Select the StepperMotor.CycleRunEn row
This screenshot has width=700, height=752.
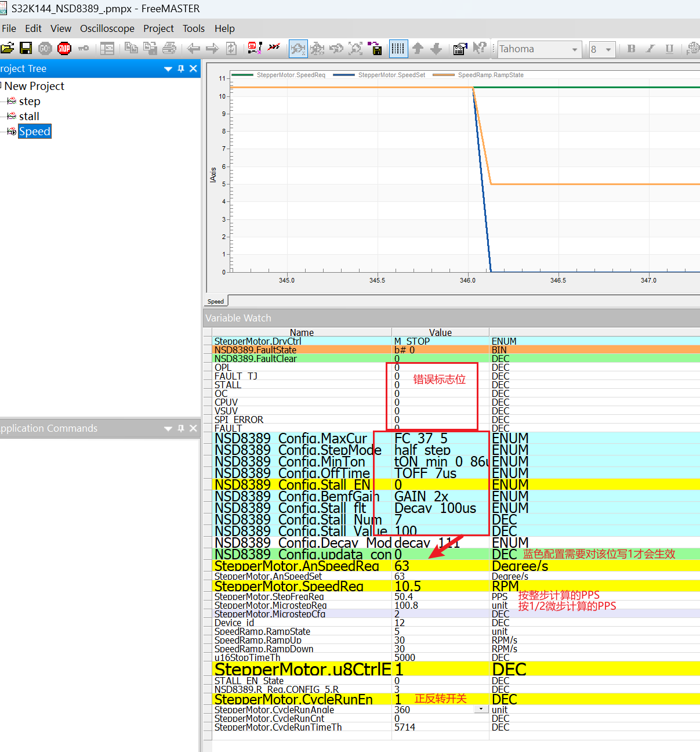point(456,699)
